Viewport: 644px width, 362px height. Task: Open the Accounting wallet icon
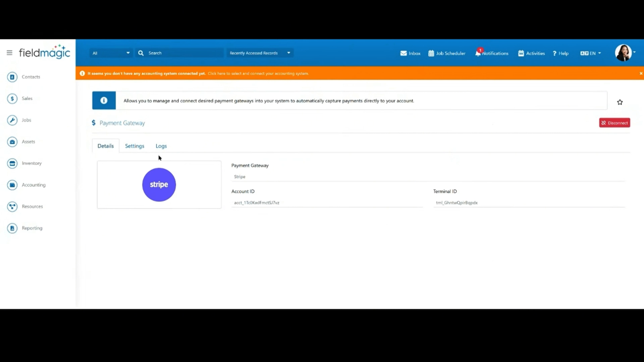(x=12, y=185)
